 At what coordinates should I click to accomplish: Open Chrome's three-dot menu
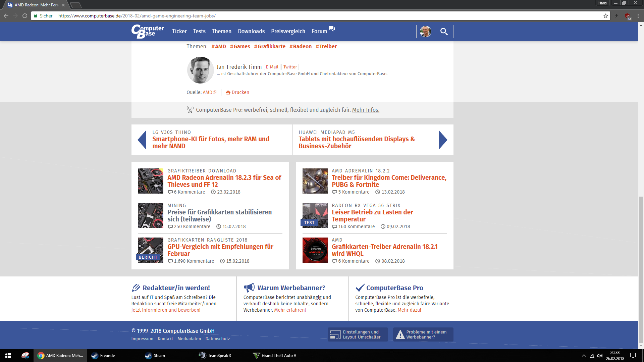coord(638,16)
